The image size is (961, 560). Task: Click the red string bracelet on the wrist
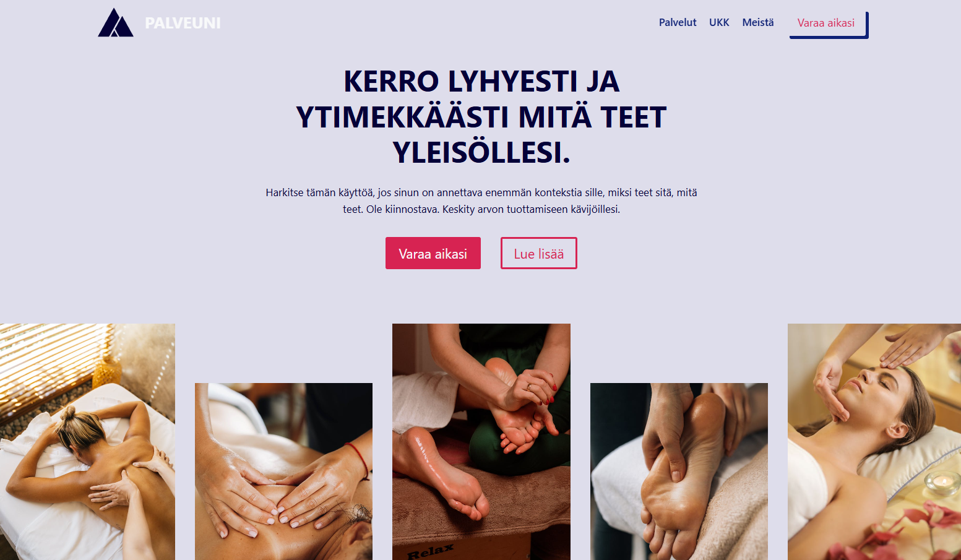(x=358, y=459)
